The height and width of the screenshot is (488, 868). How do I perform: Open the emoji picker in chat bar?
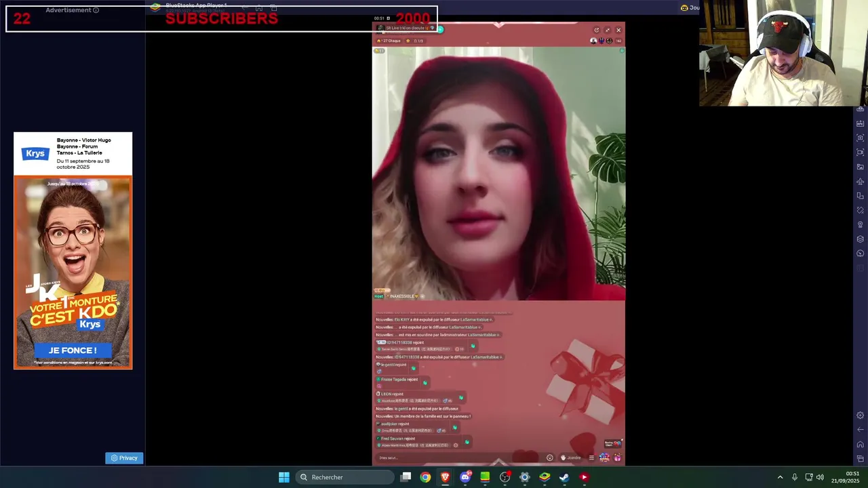click(x=550, y=457)
